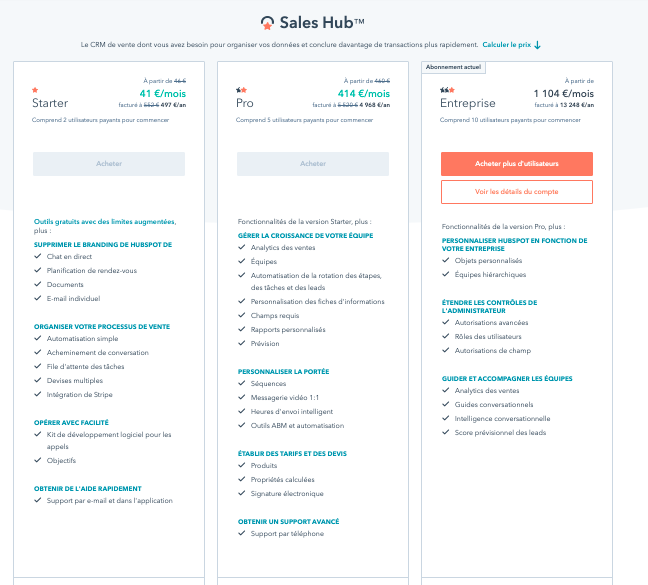The width and height of the screenshot is (648, 585).
Task: Click Devises multiples feature
Action: click(75, 380)
